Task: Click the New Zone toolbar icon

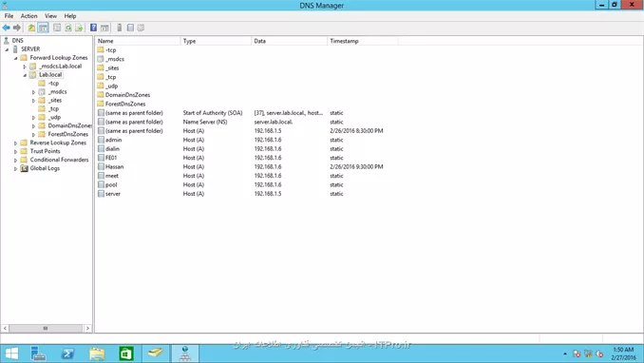Action: pos(141,28)
